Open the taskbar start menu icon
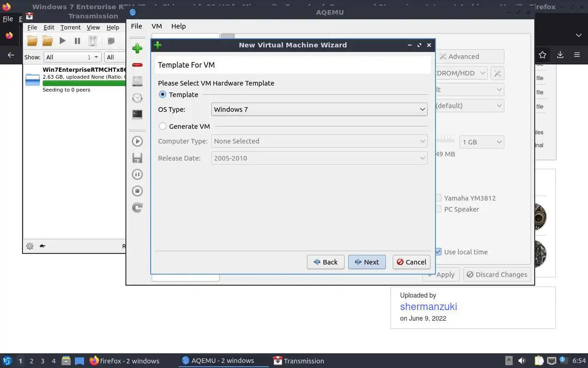588x368 pixels. (x=7, y=361)
